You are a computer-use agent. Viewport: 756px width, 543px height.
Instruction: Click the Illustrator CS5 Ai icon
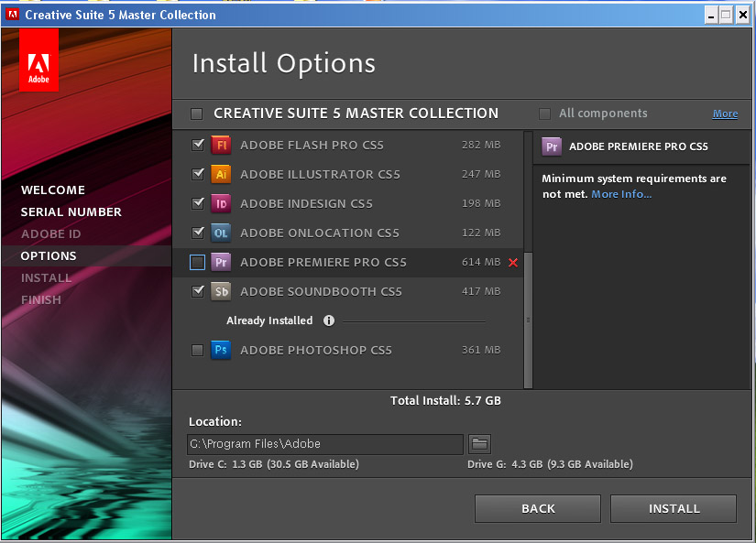[222, 174]
